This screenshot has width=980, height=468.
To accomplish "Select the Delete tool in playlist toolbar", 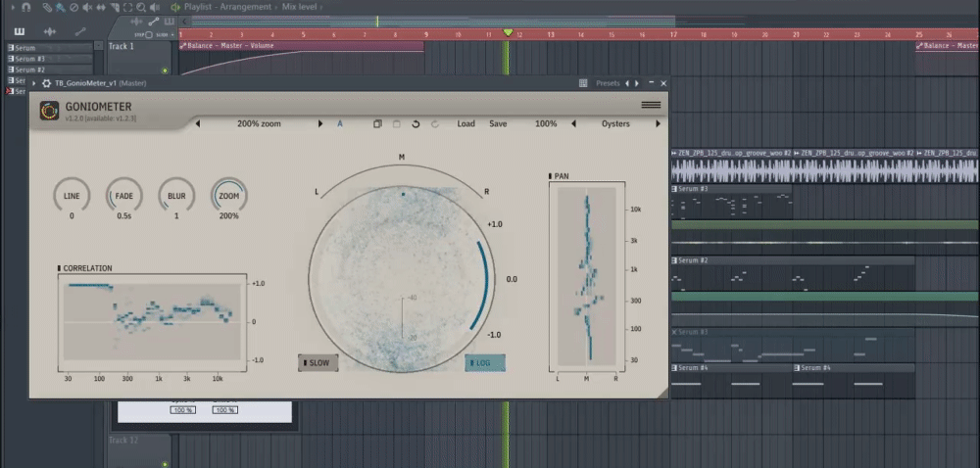I will coord(73,7).
